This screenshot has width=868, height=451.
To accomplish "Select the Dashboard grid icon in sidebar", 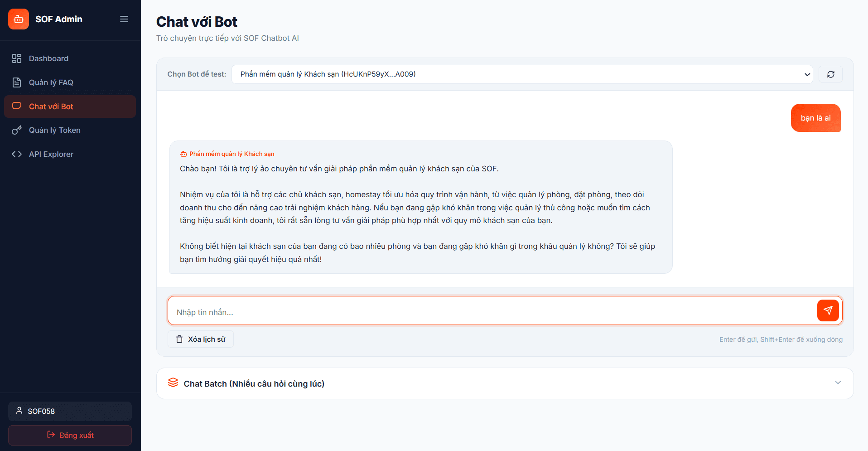I will coord(17,58).
